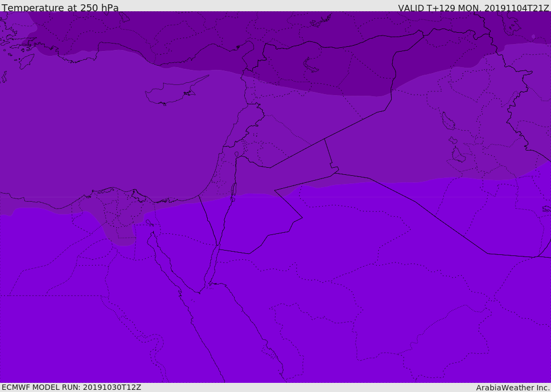Click the 'ArabiaWeather Inc.' credit text
This screenshot has width=551, height=392.
click(513, 388)
